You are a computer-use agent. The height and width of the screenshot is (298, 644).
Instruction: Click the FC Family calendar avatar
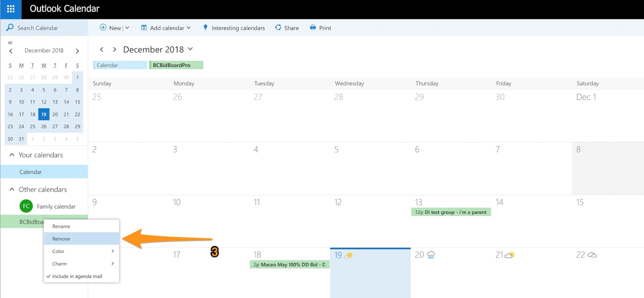coord(26,206)
